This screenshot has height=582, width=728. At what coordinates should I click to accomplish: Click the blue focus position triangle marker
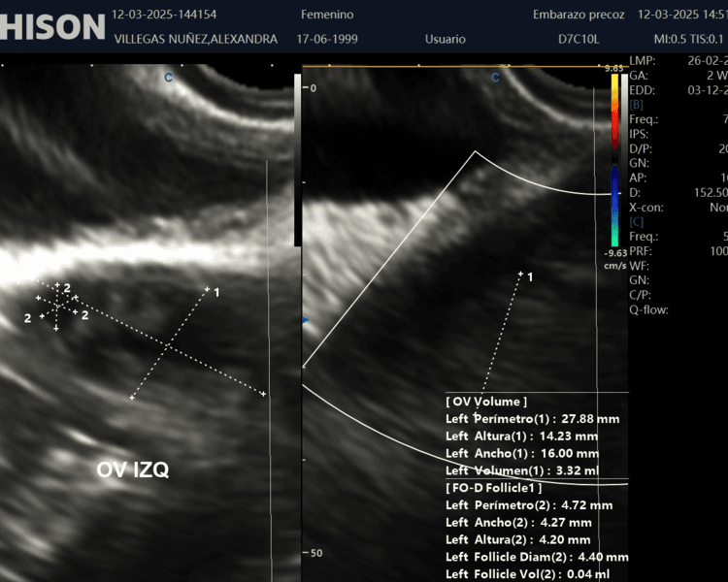point(307,319)
